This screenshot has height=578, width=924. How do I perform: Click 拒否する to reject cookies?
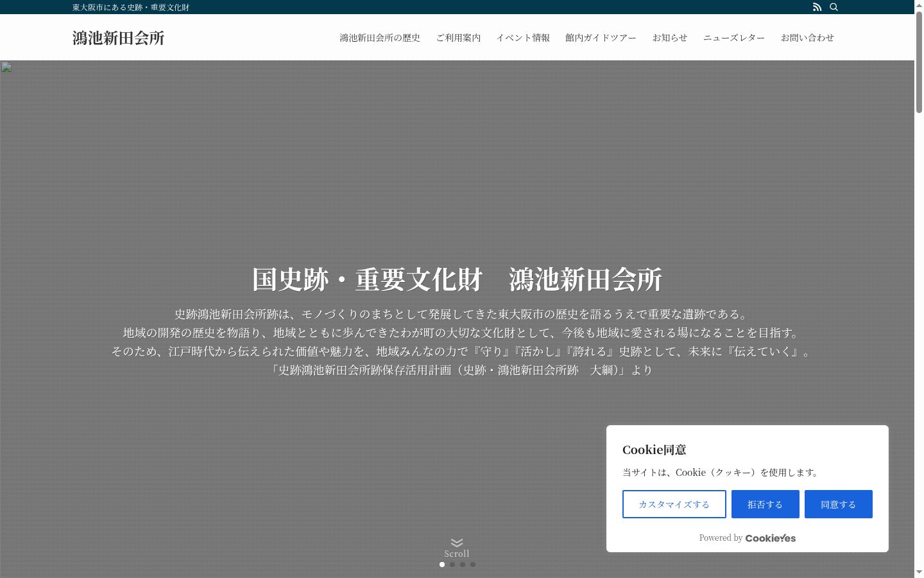click(766, 504)
